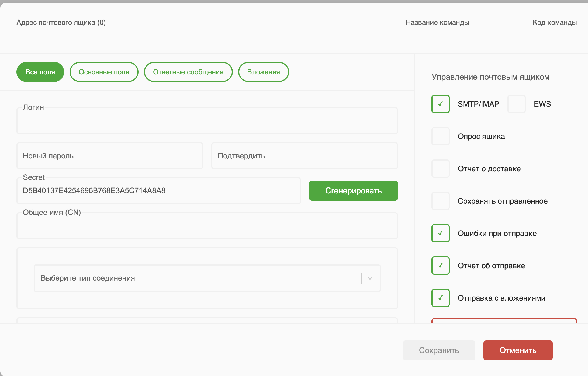Uncheck Отправка с вложениями checkbox
Image resolution: width=588 pixels, height=376 pixels.
pyautogui.click(x=440, y=298)
